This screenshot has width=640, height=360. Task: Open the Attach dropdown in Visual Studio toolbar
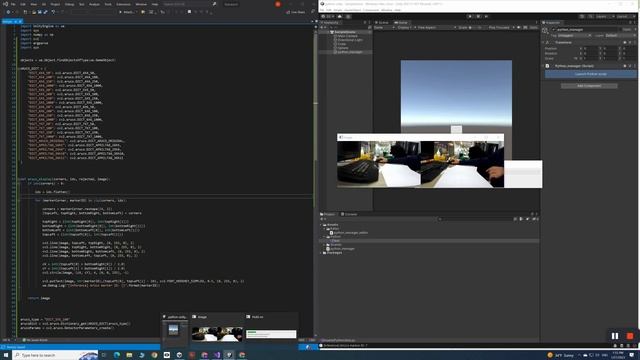coord(127,12)
